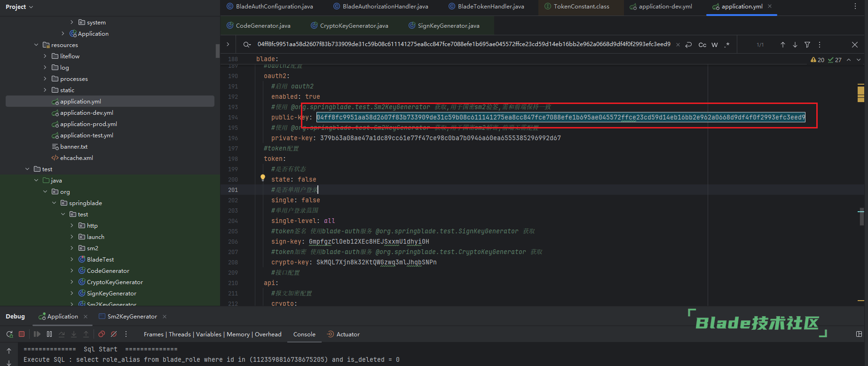Open Frames Threads Variables debugger tab

[213, 334]
